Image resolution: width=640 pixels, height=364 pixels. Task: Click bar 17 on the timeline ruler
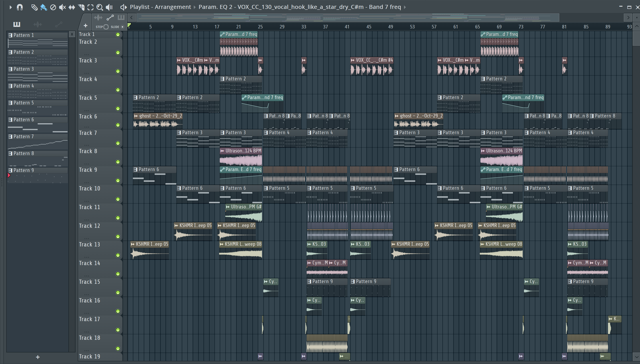point(217,27)
